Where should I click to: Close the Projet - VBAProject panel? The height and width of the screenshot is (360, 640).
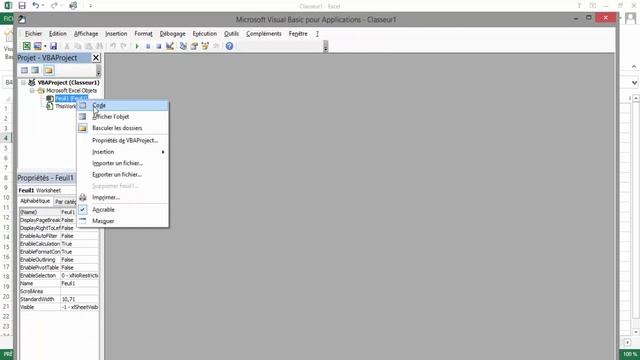96,58
